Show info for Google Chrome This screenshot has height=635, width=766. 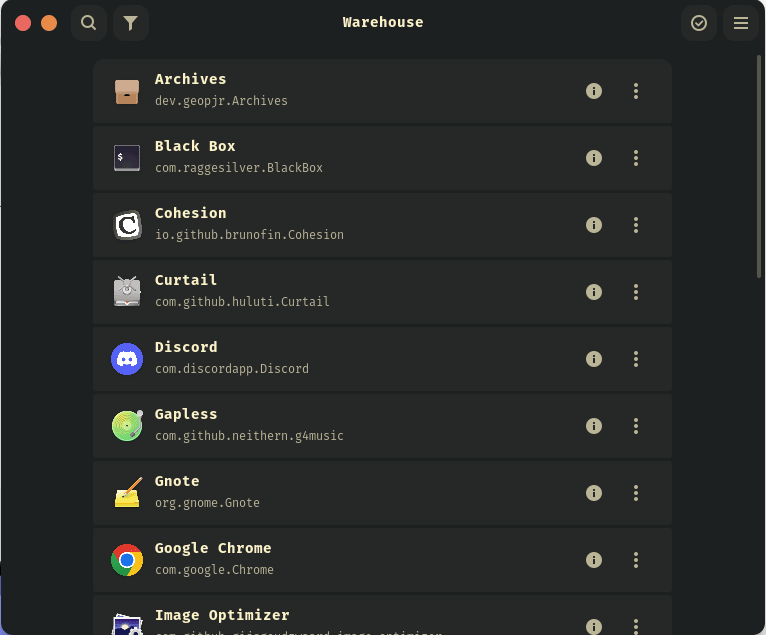click(x=594, y=559)
